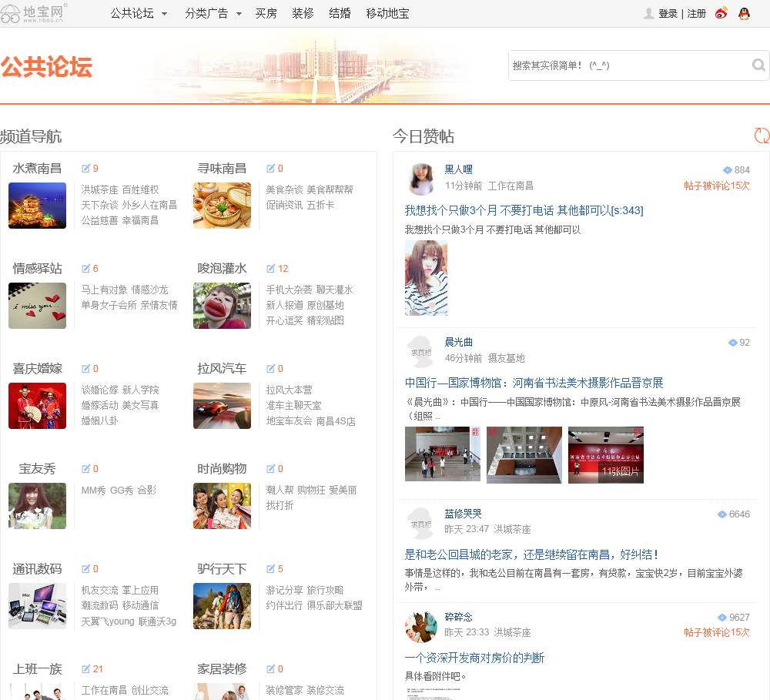Open post 中国行—国家博物馆 title
This screenshot has width=770, height=700.
[534, 383]
